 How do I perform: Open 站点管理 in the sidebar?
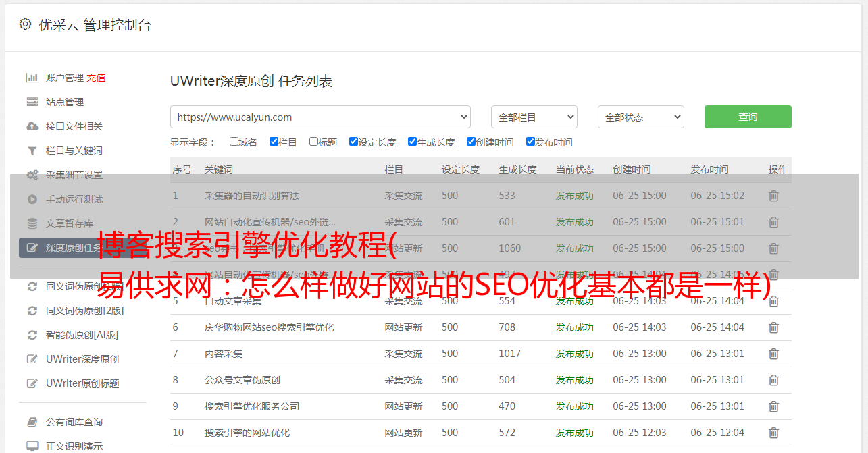tap(65, 102)
